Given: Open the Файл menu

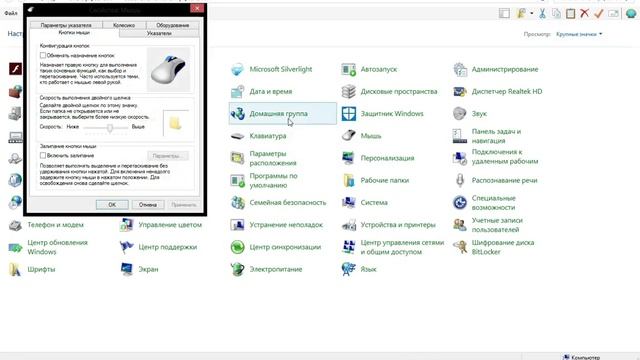Looking at the screenshot, I should tap(11, 13).
